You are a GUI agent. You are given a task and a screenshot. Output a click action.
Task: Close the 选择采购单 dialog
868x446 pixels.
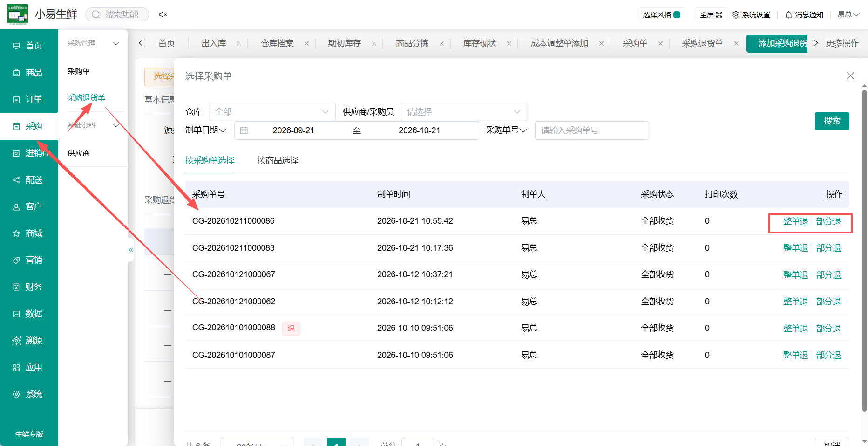point(850,76)
